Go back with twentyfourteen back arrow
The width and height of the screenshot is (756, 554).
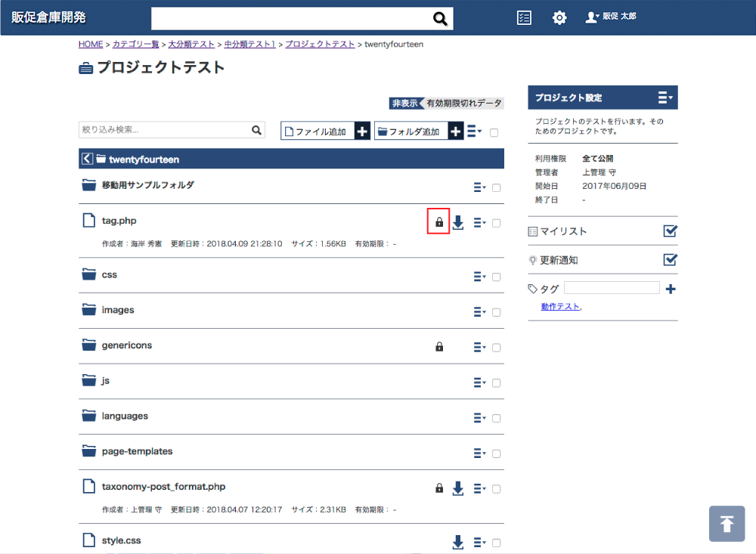87,159
